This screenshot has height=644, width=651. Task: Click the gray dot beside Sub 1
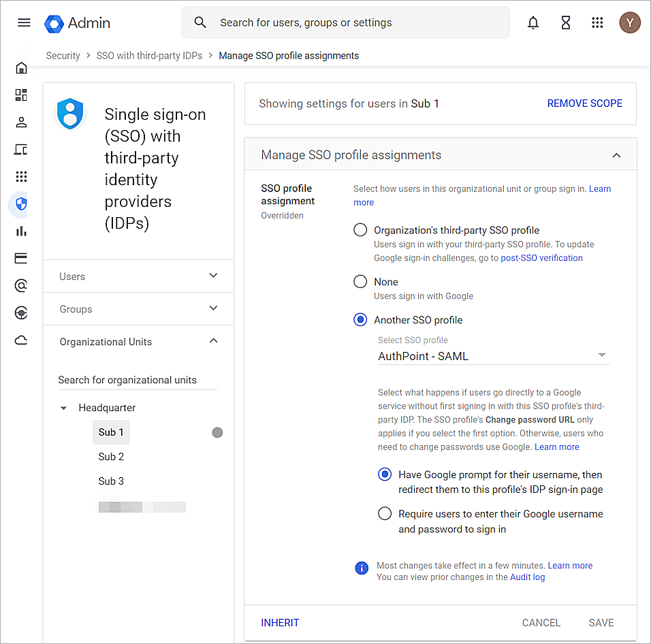[217, 432]
